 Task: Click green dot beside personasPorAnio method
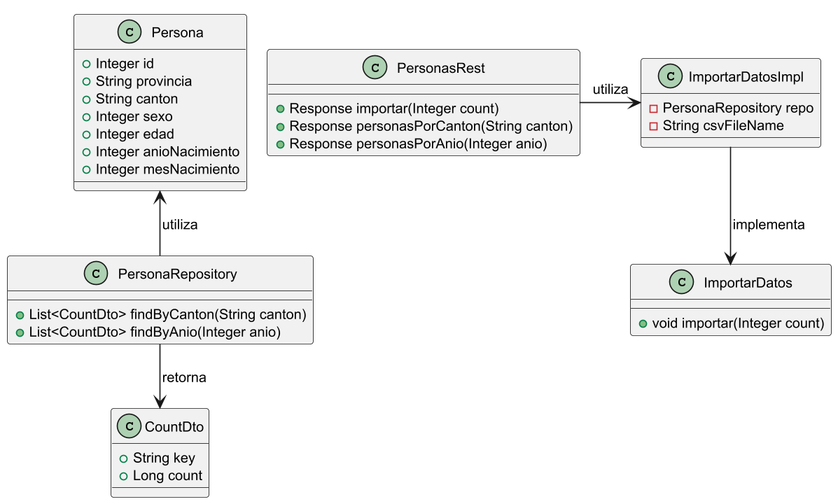pyautogui.click(x=280, y=143)
